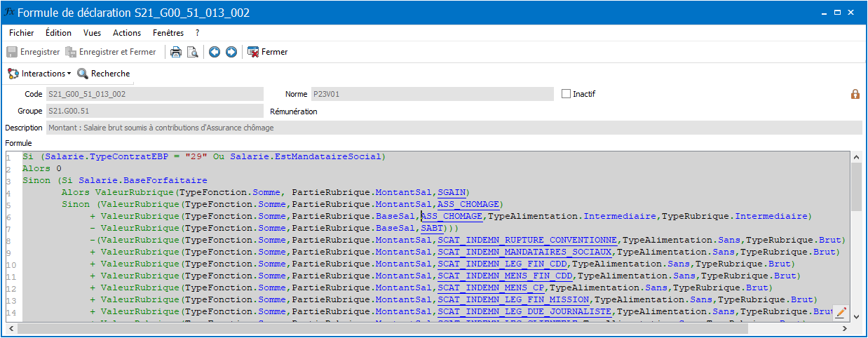Click ASS_CHOMAGE link on line 6
868x338 pixels.
coord(452,216)
